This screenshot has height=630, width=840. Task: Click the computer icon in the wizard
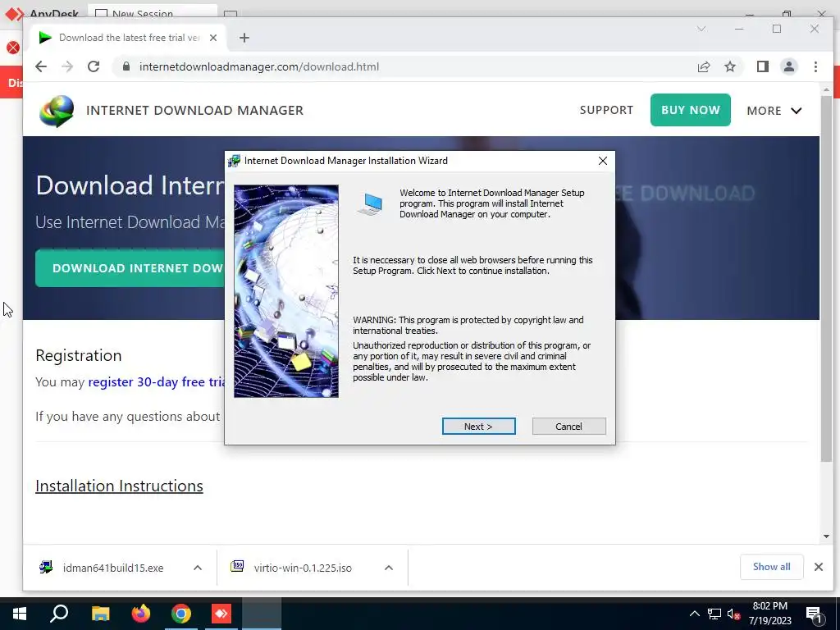tap(370, 204)
